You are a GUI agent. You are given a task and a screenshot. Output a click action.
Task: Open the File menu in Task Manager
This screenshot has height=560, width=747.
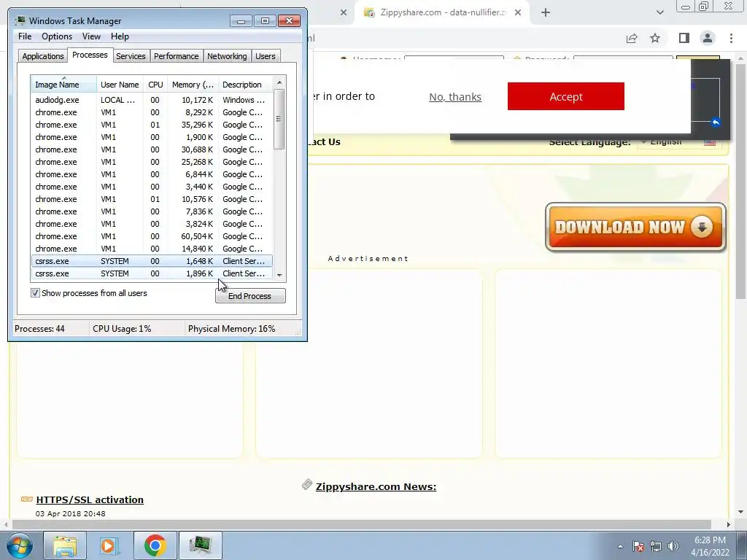[25, 36]
